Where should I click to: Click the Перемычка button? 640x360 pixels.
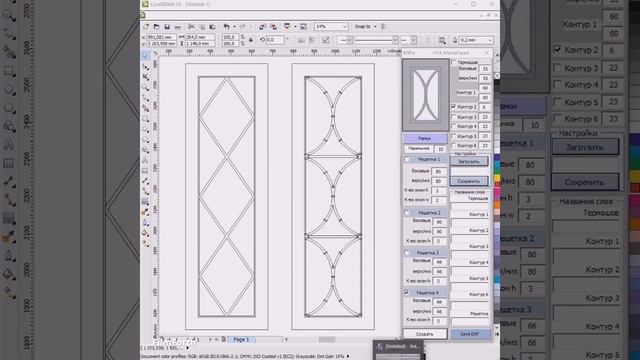pos(419,149)
